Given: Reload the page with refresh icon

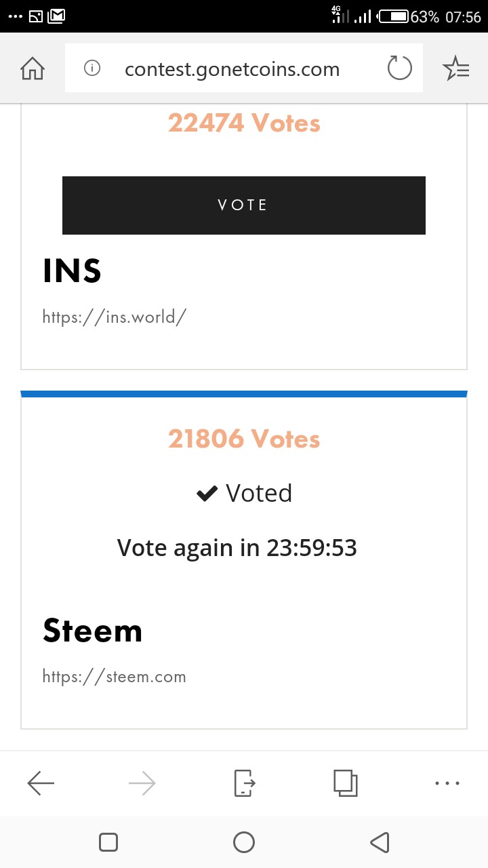Looking at the screenshot, I should point(399,68).
